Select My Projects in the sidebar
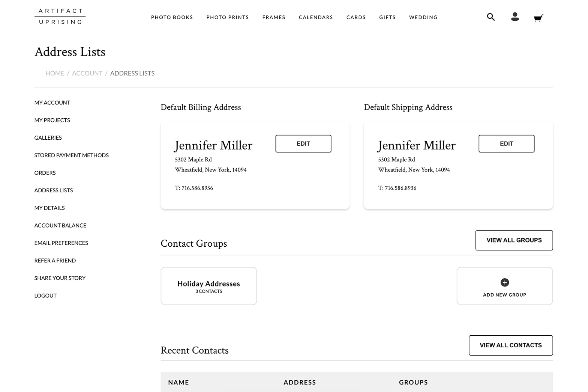This screenshot has width=588, height=392. coord(52,120)
